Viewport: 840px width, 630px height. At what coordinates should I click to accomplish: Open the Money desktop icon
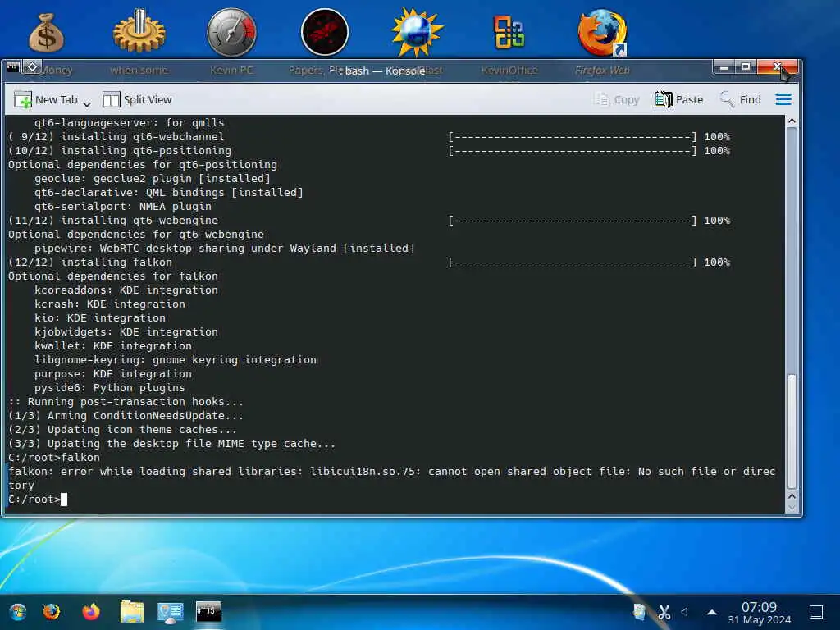47,33
